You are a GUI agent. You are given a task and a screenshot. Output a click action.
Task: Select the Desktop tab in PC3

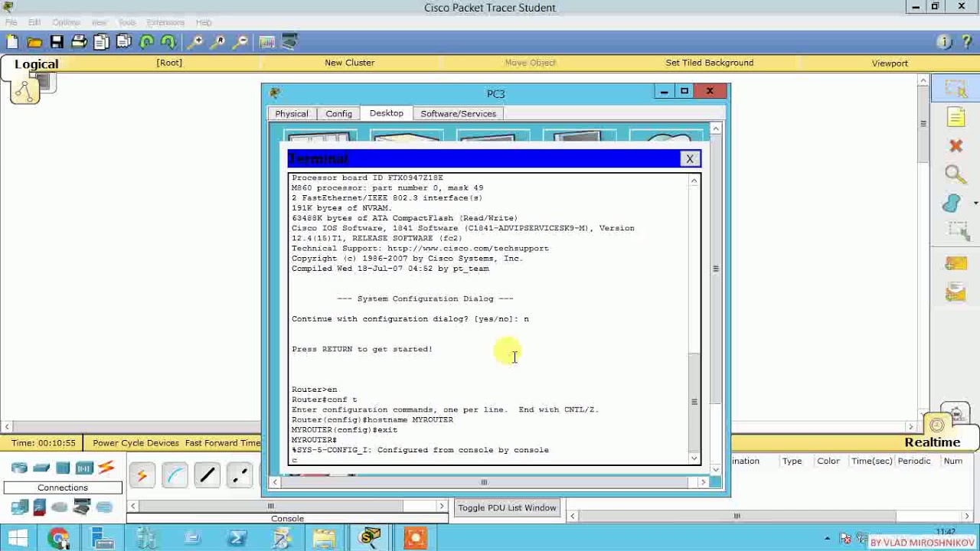click(x=386, y=112)
